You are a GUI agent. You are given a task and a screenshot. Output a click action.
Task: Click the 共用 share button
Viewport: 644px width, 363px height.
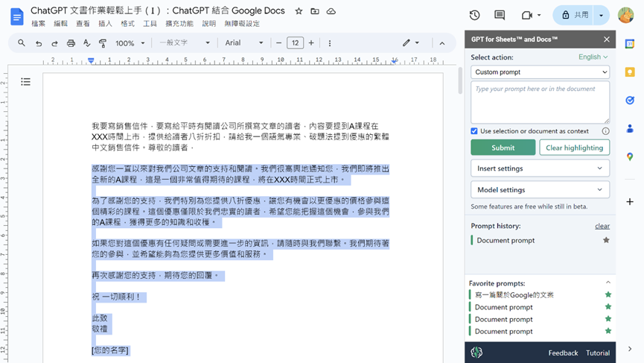(573, 15)
